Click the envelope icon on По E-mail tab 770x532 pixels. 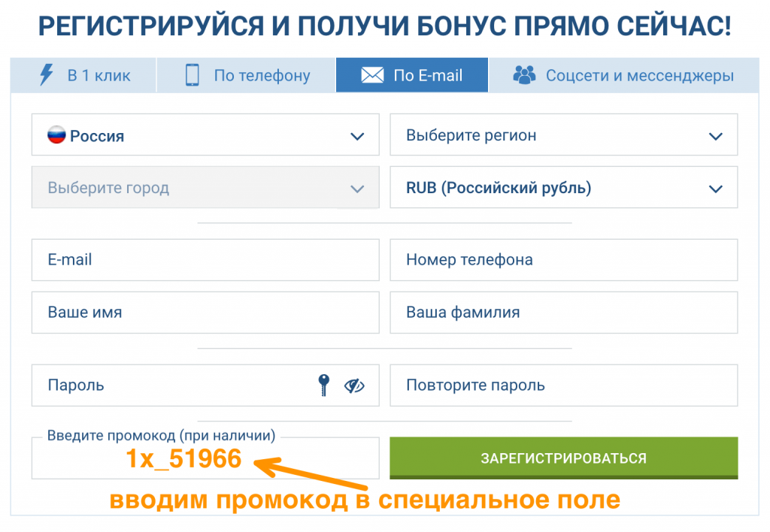371,75
